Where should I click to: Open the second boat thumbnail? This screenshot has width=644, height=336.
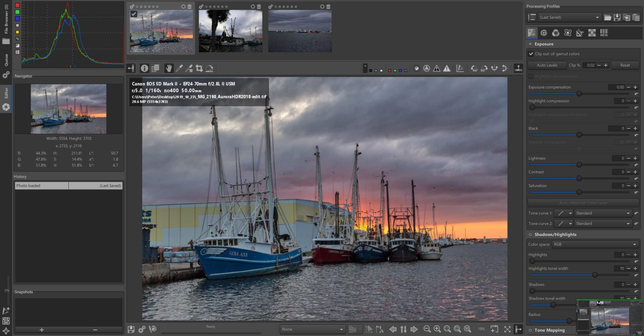tap(230, 31)
